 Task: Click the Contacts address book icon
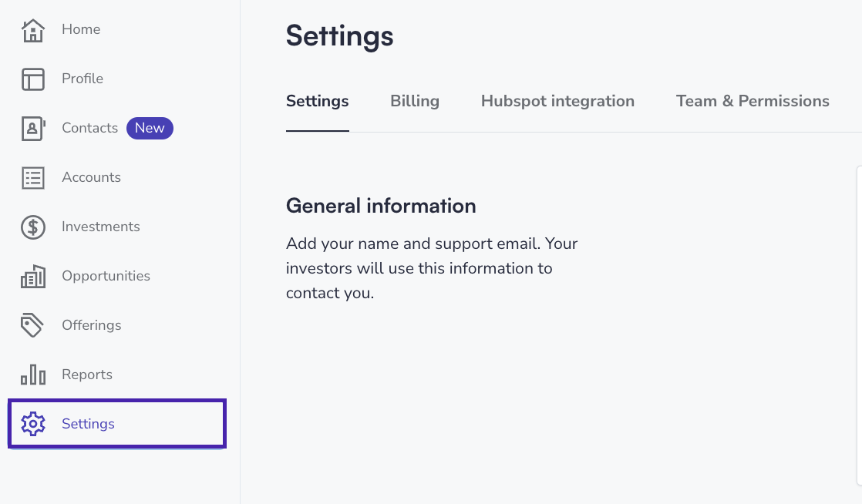tap(33, 129)
